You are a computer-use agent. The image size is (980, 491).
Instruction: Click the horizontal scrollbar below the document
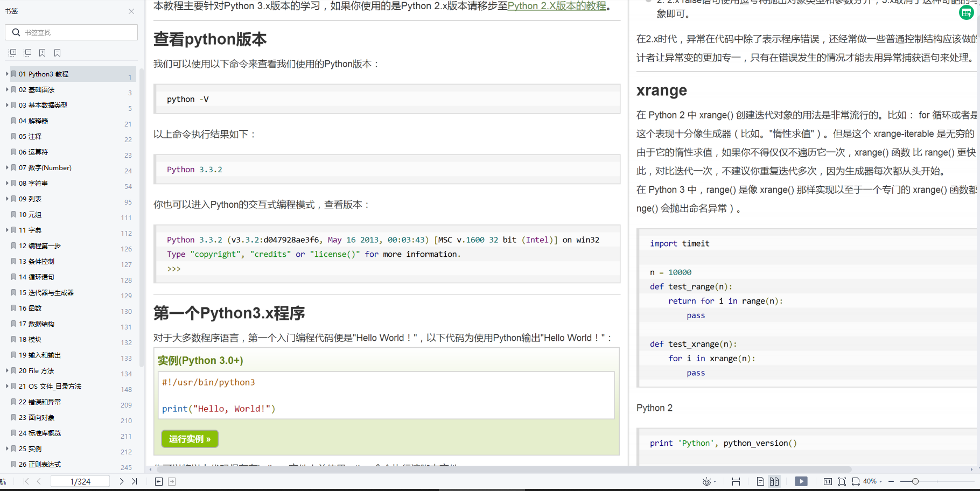[503, 469]
